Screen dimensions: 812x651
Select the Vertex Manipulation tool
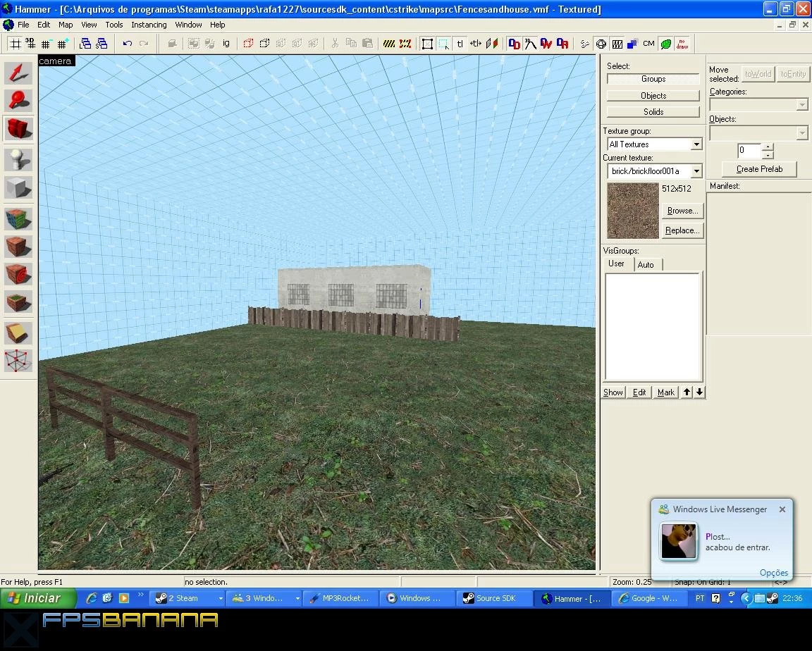point(18,361)
